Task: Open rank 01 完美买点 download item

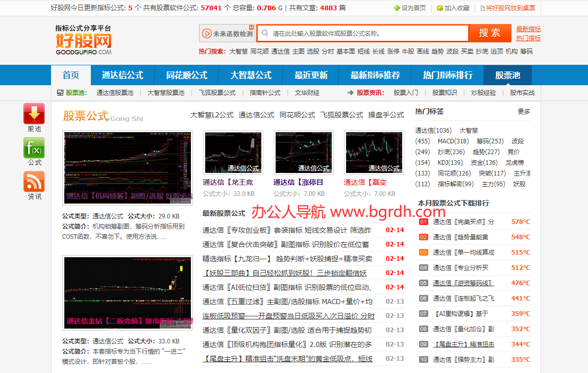Action: pyautogui.click(x=463, y=222)
